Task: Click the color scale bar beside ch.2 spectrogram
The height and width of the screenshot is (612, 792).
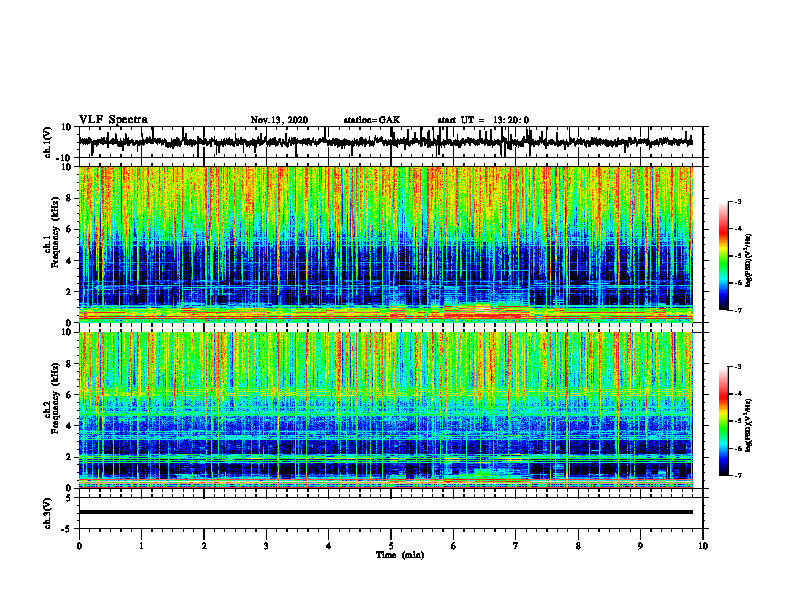Action: (723, 421)
